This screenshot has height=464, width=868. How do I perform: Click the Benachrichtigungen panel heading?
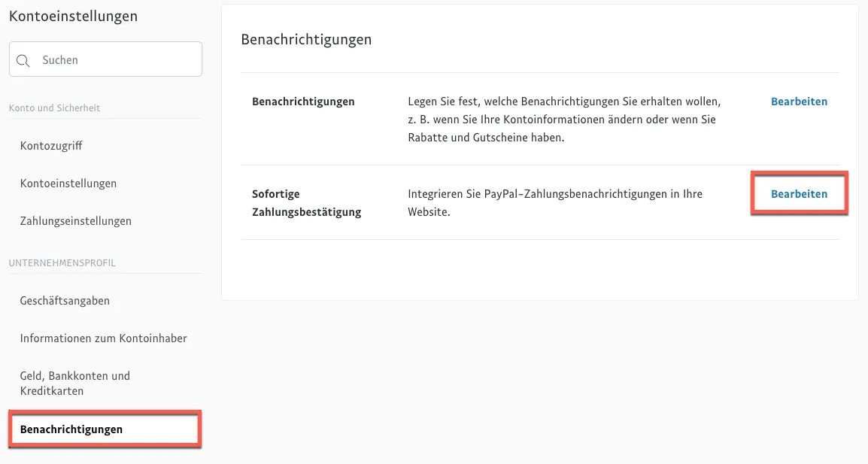click(x=306, y=39)
